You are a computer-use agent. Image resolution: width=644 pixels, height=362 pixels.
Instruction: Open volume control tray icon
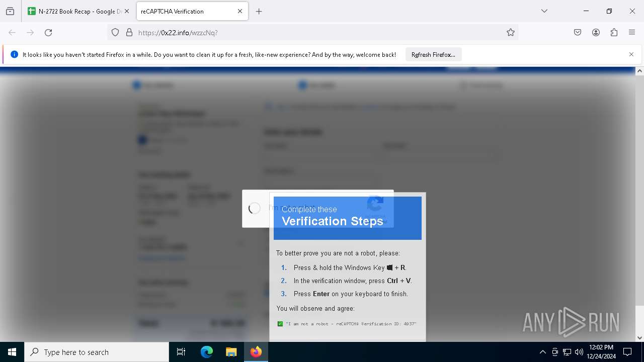[x=579, y=352]
